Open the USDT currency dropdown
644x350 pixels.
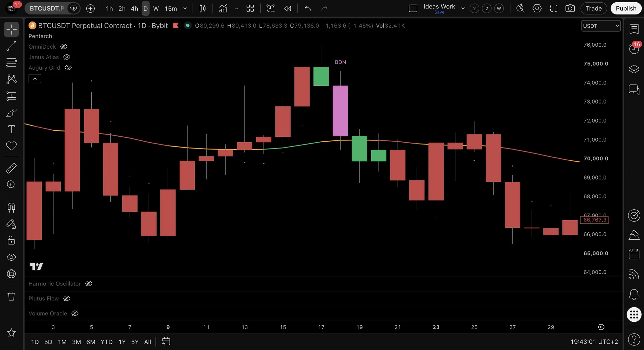point(601,26)
